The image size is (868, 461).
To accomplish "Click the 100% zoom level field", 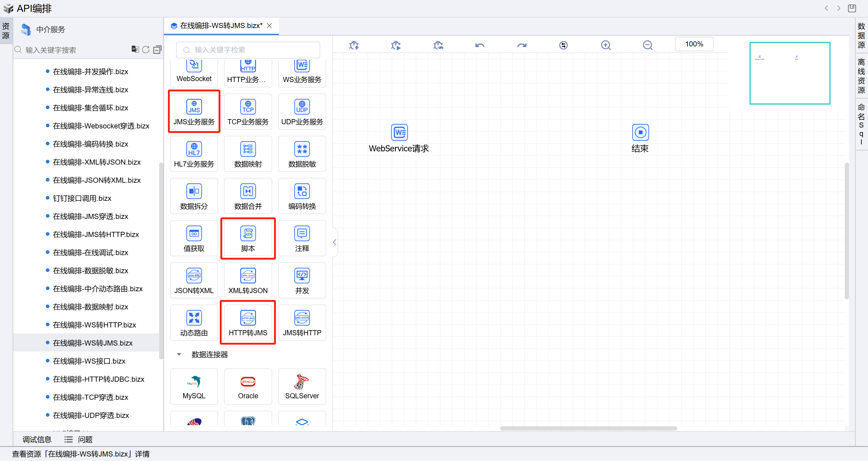I will tap(694, 44).
